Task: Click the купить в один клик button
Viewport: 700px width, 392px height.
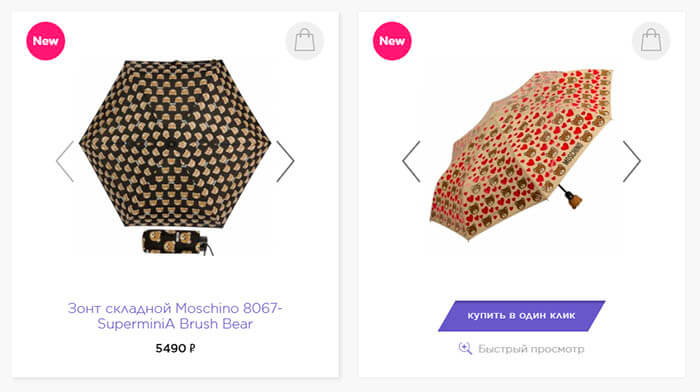Action: 521,316
